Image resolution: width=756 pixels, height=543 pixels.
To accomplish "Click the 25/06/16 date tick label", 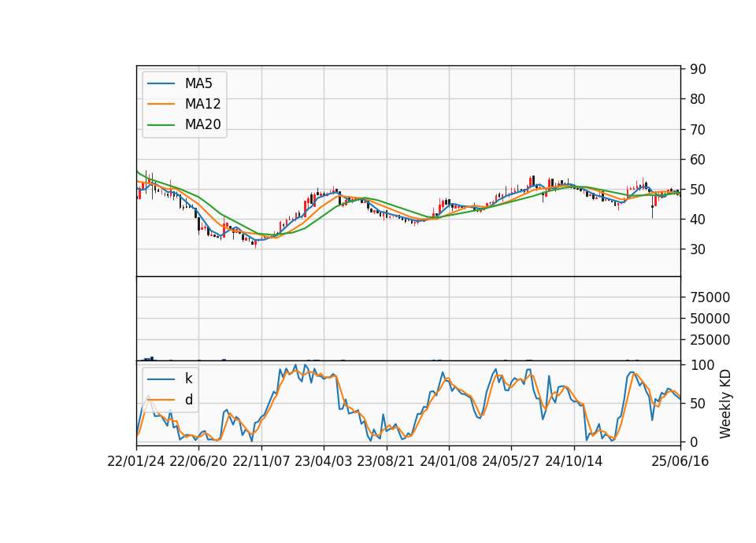I will [680, 461].
